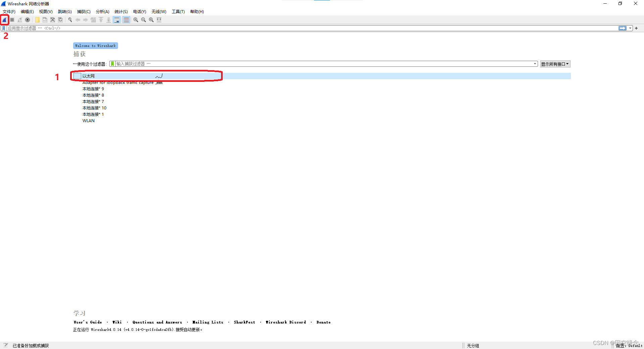Select interface 本地连接* 10
The width and height of the screenshot is (644, 349).
tap(322, 108)
